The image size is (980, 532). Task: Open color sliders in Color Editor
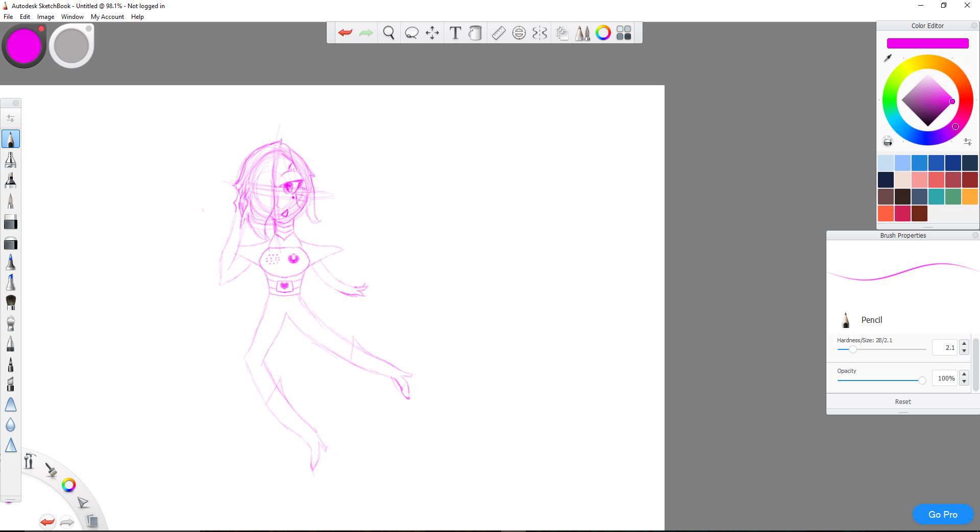click(x=967, y=142)
